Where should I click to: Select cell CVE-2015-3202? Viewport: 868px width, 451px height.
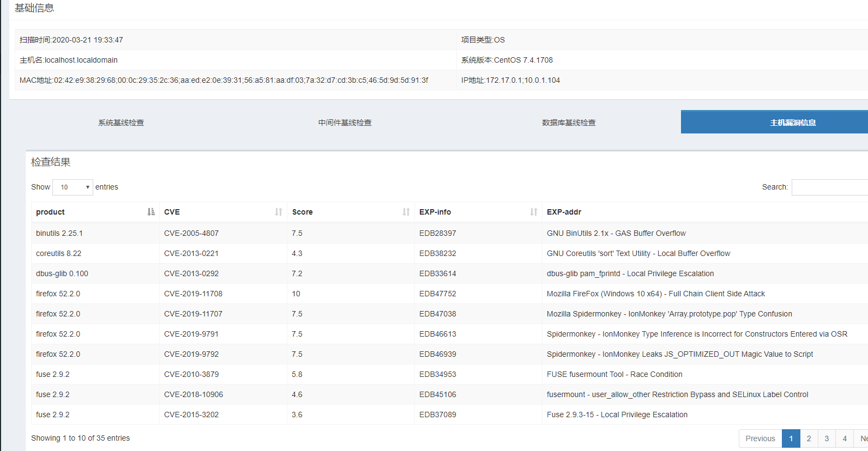[191, 415]
